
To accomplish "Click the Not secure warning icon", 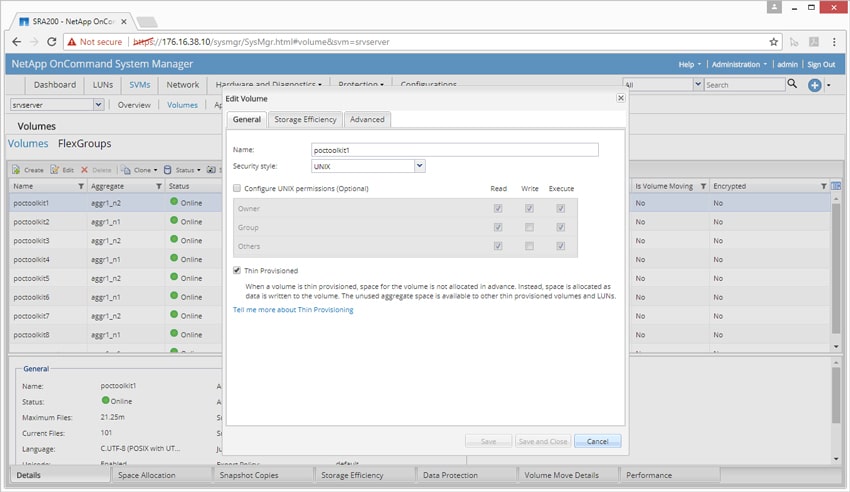I will pos(72,42).
